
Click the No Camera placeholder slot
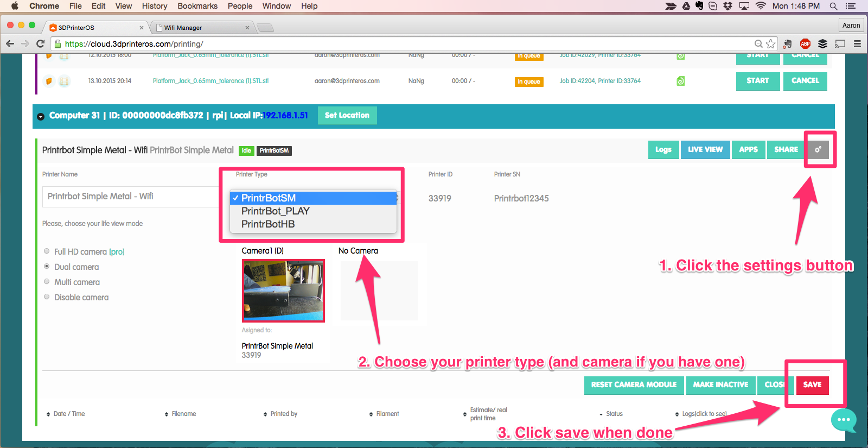click(379, 291)
